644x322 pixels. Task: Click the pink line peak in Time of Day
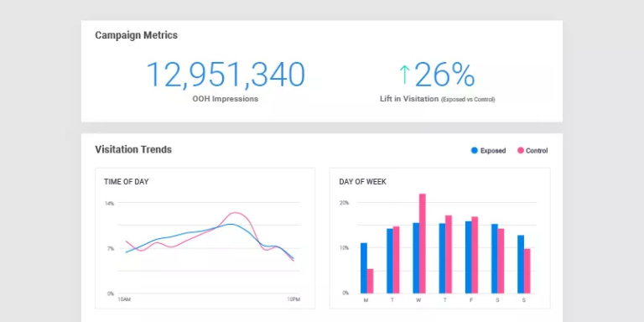point(235,213)
